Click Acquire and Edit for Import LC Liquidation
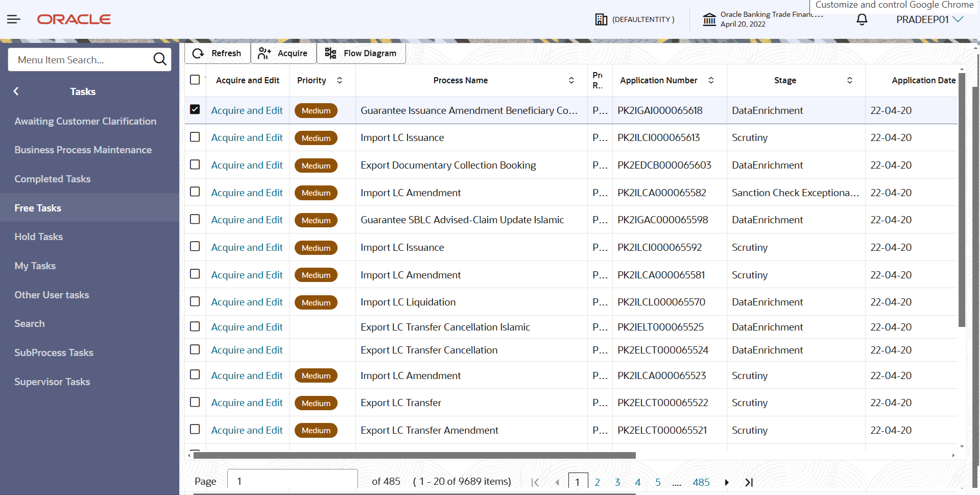Viewport: 980px width, 495px height. pos(247,302)
